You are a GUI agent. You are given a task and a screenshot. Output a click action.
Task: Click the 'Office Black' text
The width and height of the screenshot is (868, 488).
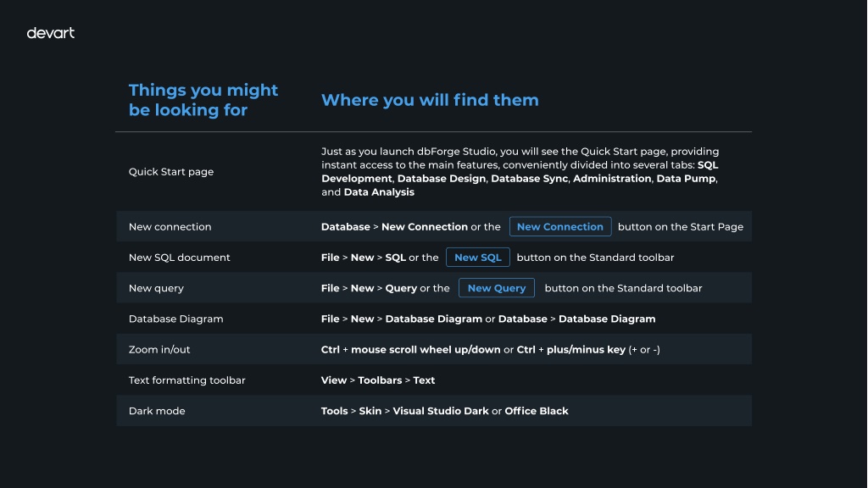[537, 411]
